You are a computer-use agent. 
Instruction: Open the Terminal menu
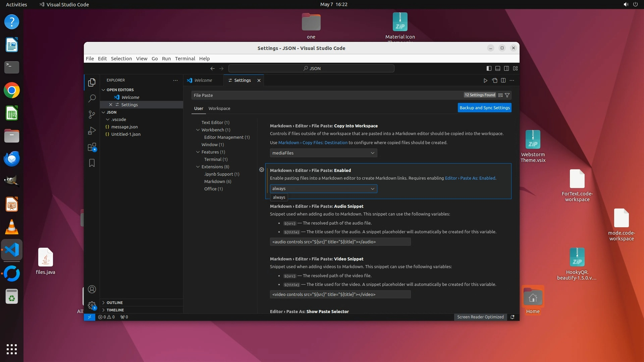point(185,58)
